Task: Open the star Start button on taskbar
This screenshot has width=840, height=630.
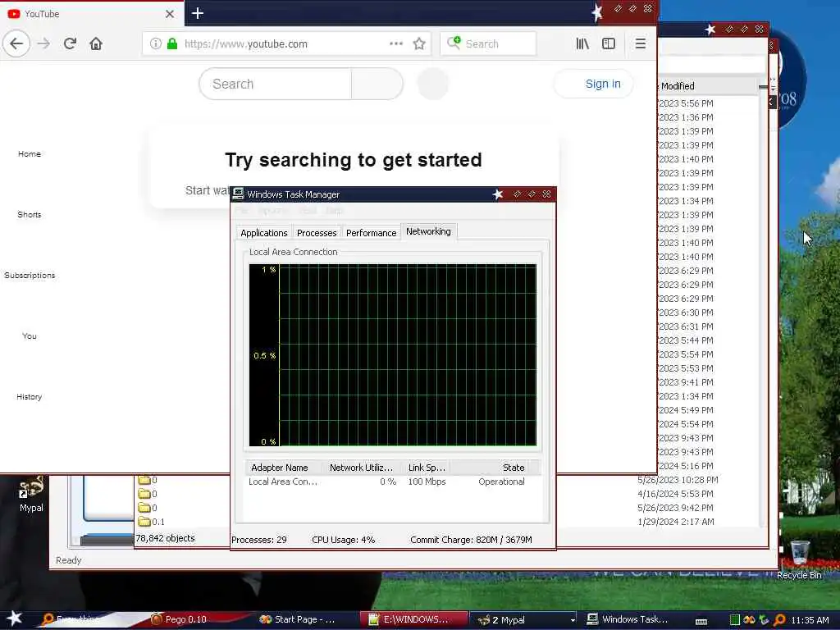Action: pos(15,619)
